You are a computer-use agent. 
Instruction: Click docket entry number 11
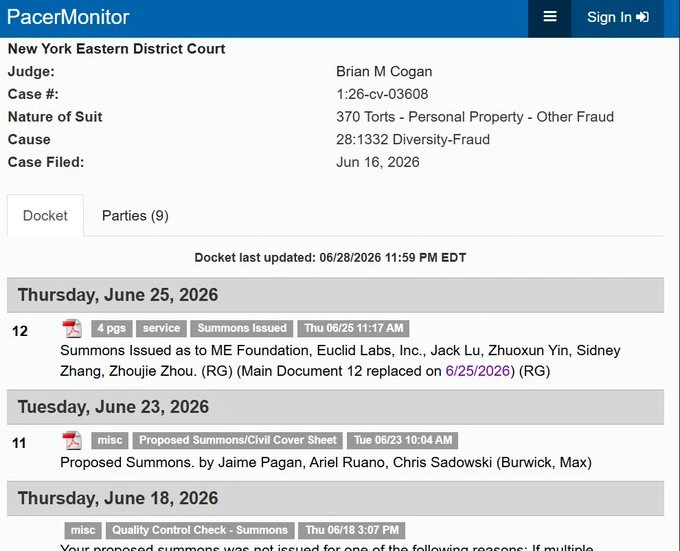pyautogui.click(x=19, y=443)
